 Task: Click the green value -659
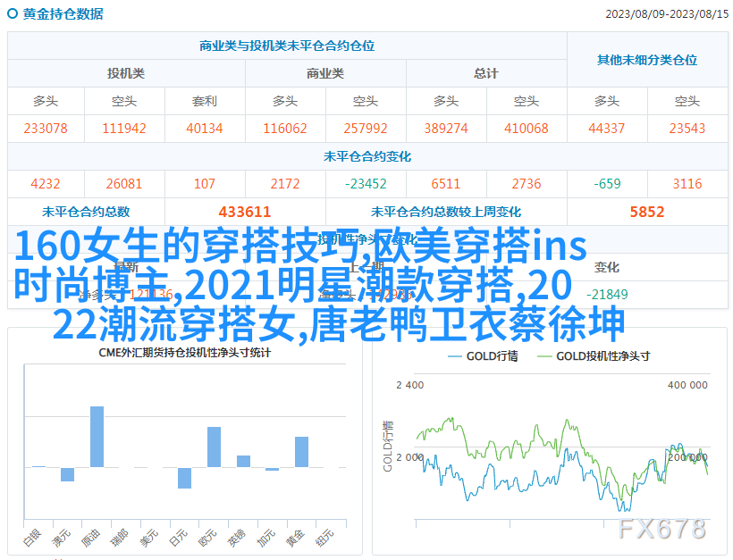tap(607, 184)
